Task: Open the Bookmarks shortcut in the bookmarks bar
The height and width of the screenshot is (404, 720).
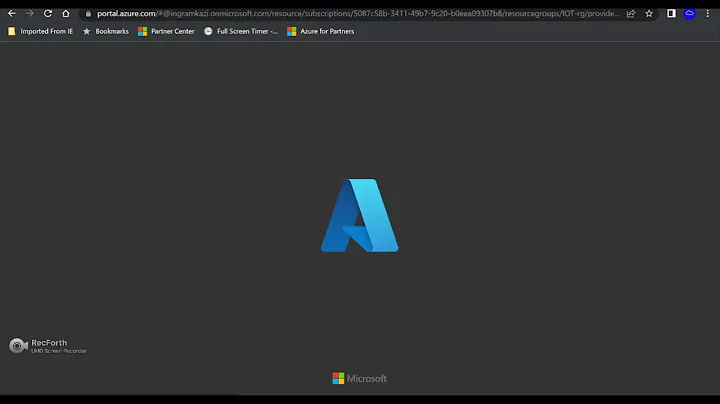Action: (106, 31)
